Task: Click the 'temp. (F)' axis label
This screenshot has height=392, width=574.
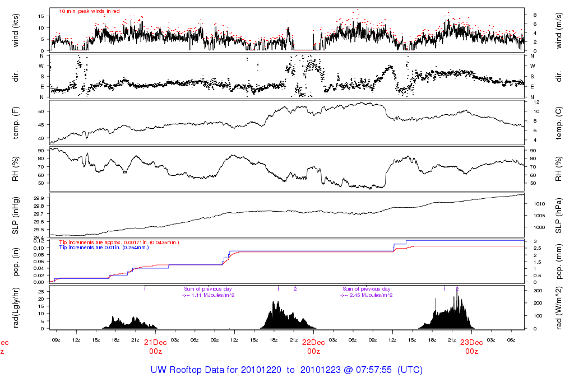Action: point(15,123)
